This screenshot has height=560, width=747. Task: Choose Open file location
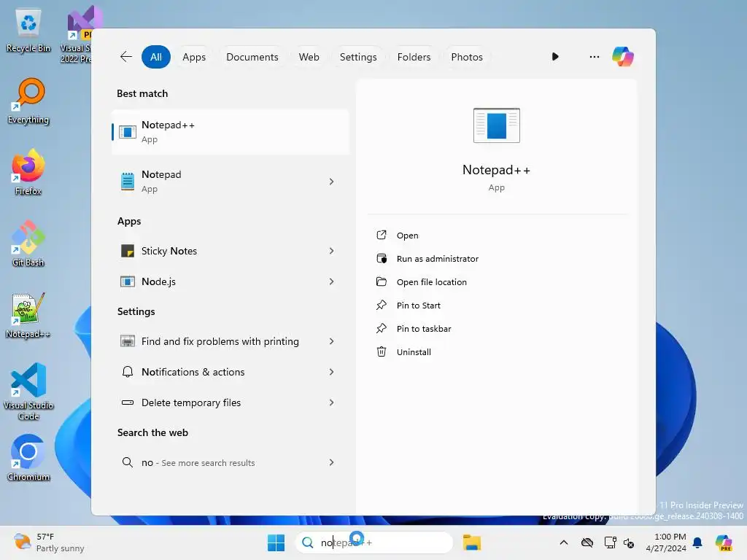[x=432, y=282]
